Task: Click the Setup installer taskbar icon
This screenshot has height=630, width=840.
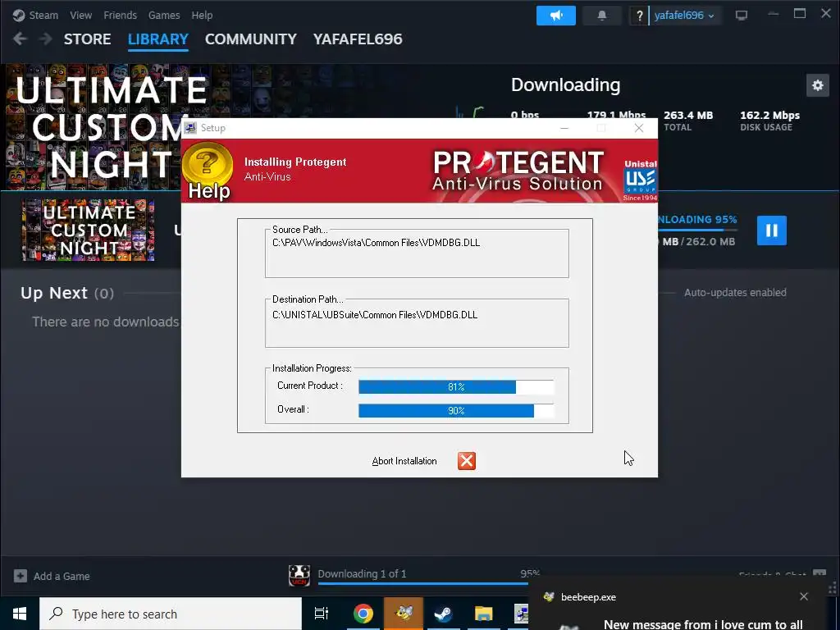Action: point(521,614)
